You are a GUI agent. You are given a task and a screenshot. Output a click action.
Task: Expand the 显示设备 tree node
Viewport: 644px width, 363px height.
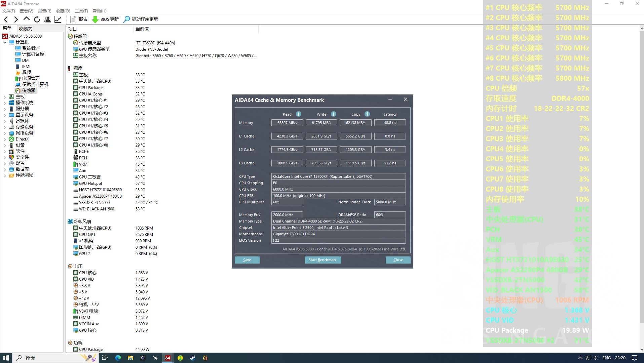tap(5, 115)
